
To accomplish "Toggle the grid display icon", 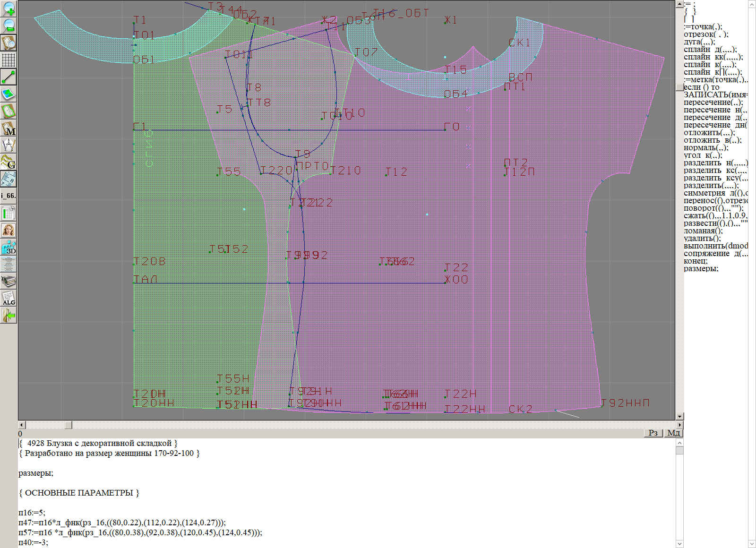I will [x=9, y=60].
